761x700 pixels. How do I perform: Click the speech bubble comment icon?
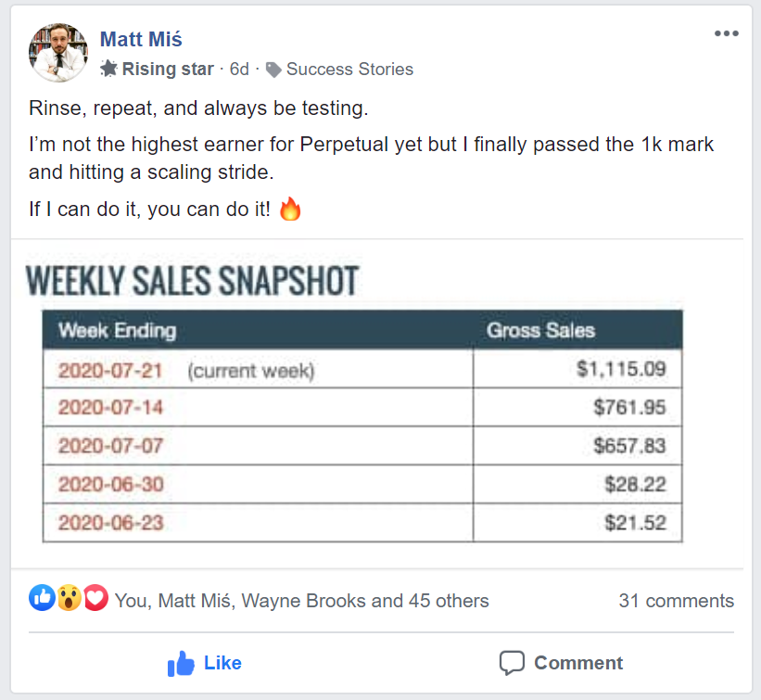pos(512,663)
